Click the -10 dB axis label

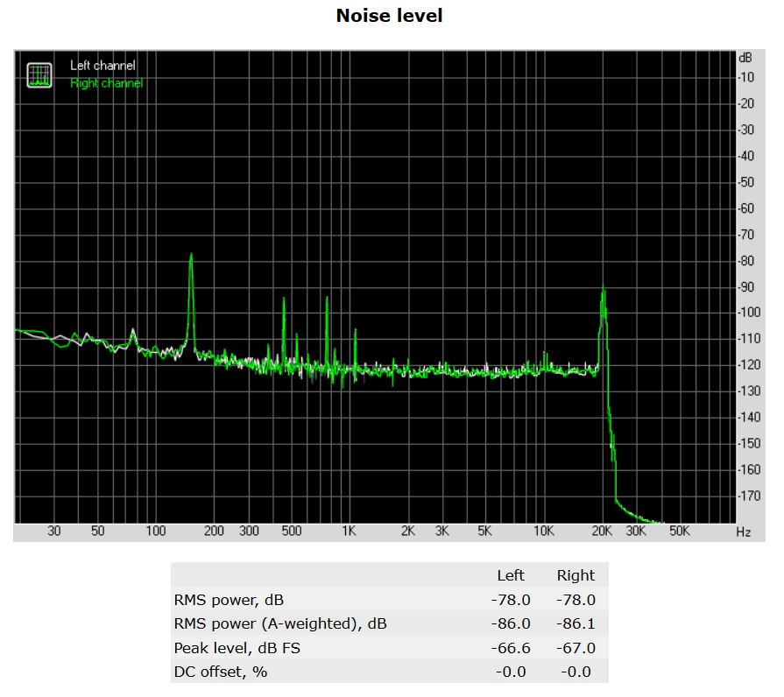(x=746, y=77)
